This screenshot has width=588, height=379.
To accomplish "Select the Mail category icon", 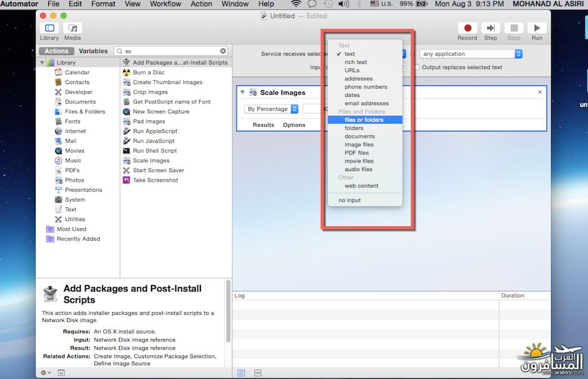I will pyautogui.click(x=58, y=141).
